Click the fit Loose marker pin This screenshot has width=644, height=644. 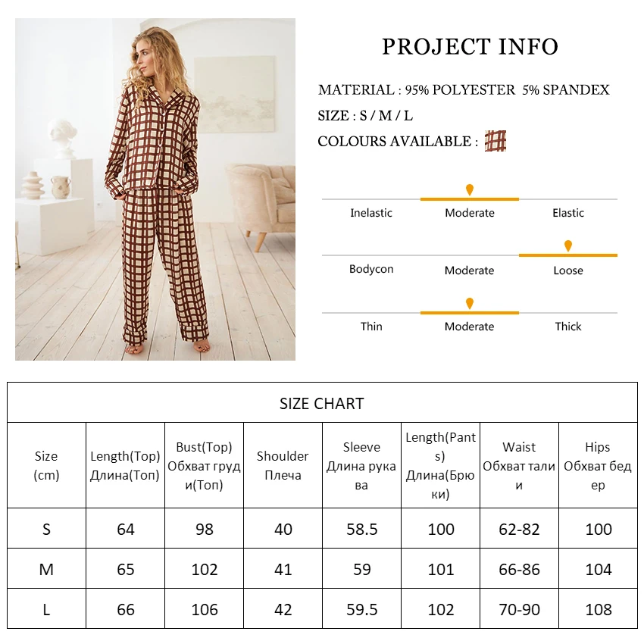point(568,245)
